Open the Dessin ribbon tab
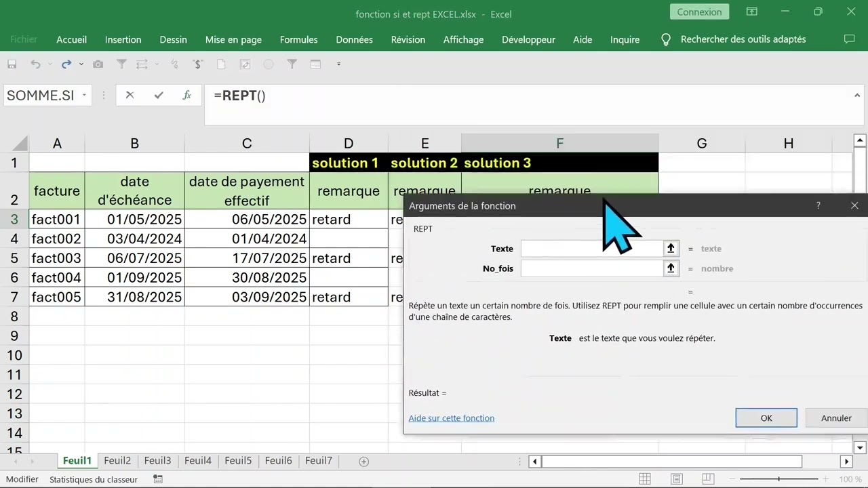 tap(174, 39)
